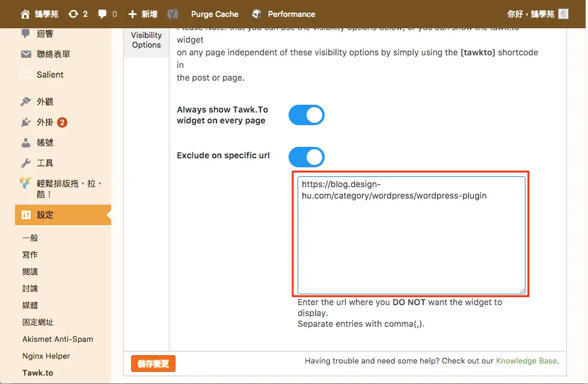
Task: Open the user avatar thumbnail at top right
Action: click(563, 14)
